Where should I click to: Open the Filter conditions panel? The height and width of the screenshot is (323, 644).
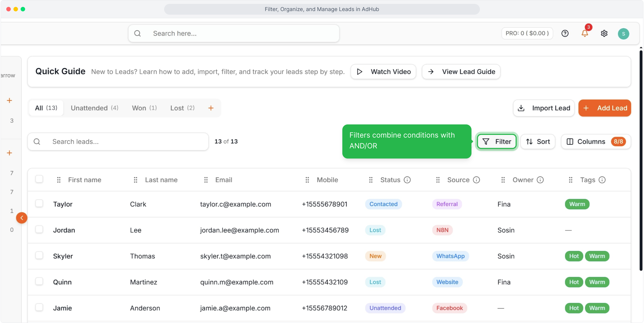point(497,141)
